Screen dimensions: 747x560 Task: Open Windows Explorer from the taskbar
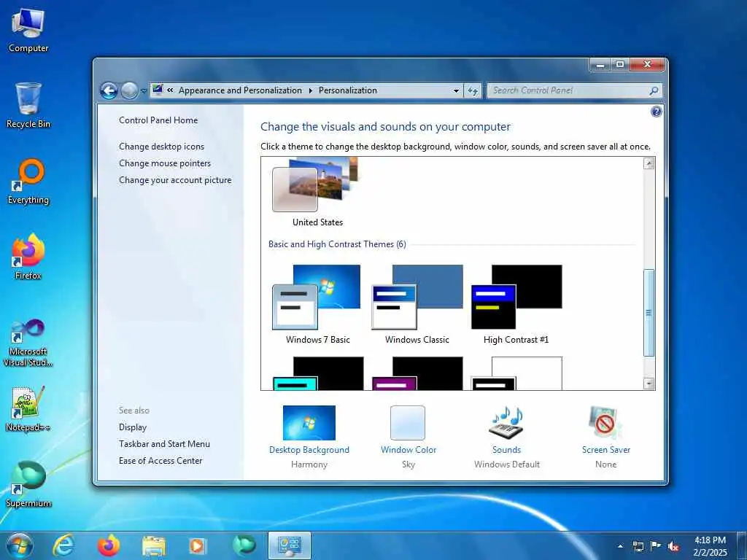click(x=154, y=545)
